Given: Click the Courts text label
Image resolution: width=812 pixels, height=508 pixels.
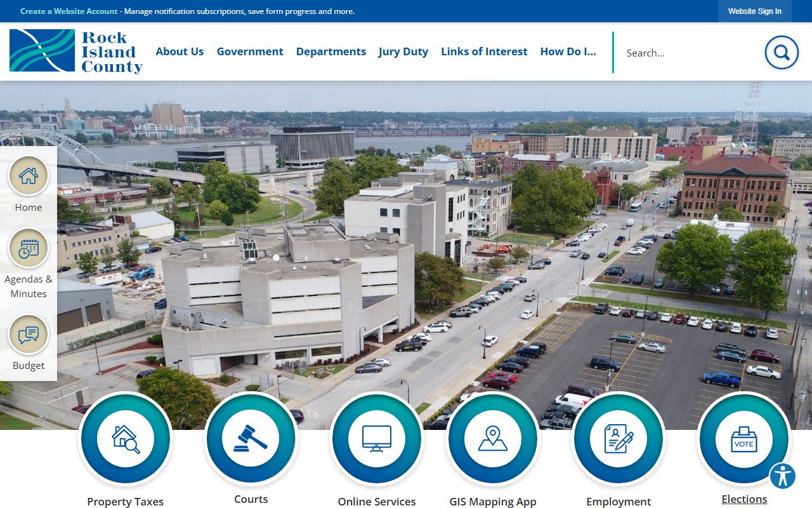Looking at the screenshot, I should [251, 499].
